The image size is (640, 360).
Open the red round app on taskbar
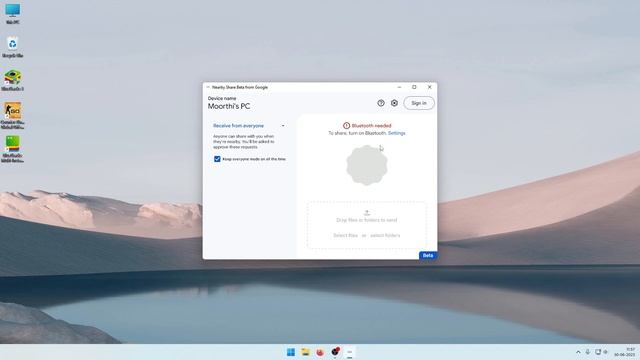click(320, 352)
